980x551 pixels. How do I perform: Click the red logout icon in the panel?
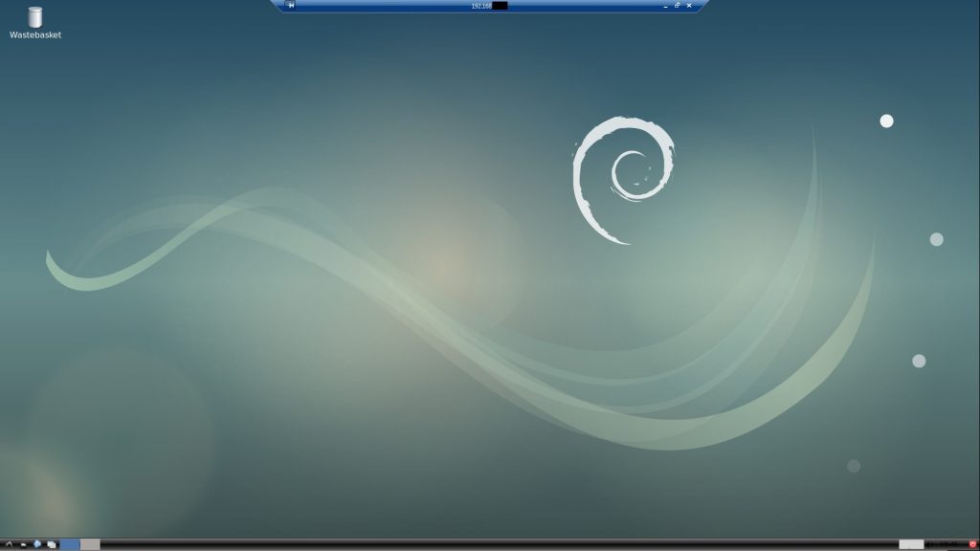(972, 544)
